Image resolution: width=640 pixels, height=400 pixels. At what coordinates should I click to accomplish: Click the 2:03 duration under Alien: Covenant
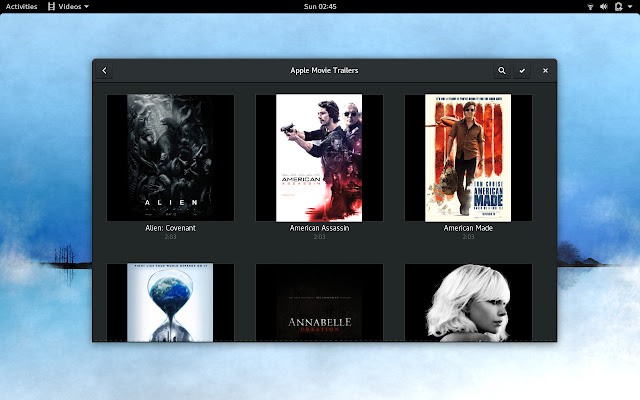pyautogui.click(x=170, y=237)
